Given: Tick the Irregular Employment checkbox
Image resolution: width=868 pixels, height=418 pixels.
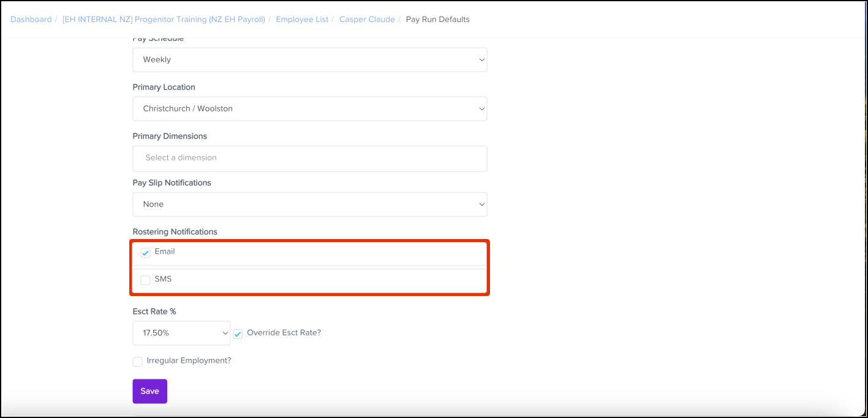Looking at the screenshot, I should pyautogui.click(x=138, y=362).
